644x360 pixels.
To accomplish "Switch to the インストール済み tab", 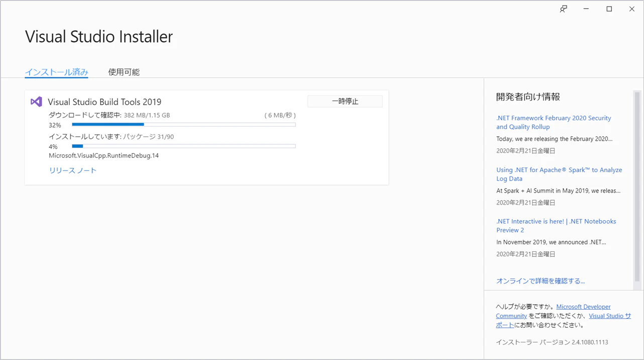I will [x=57, y=72].
